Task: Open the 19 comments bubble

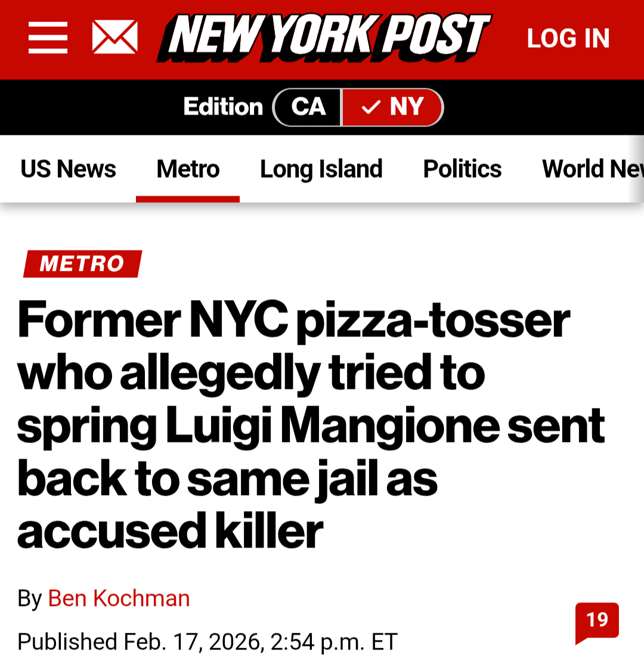Action: point(597,621)
